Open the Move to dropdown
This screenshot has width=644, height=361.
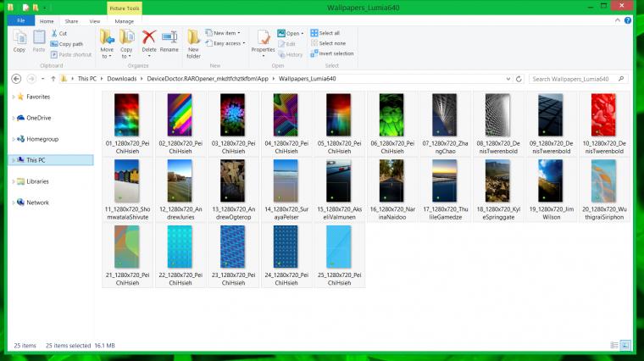coord(107,44)
